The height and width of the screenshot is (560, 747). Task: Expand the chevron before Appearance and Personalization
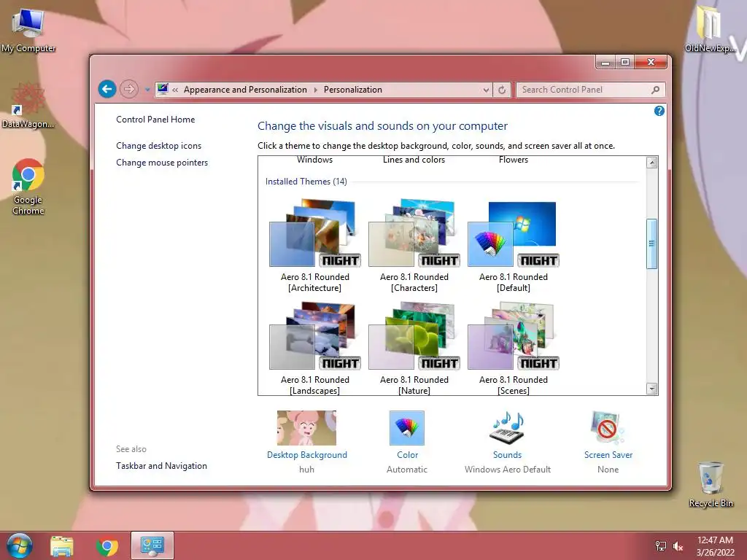(175, 90)
